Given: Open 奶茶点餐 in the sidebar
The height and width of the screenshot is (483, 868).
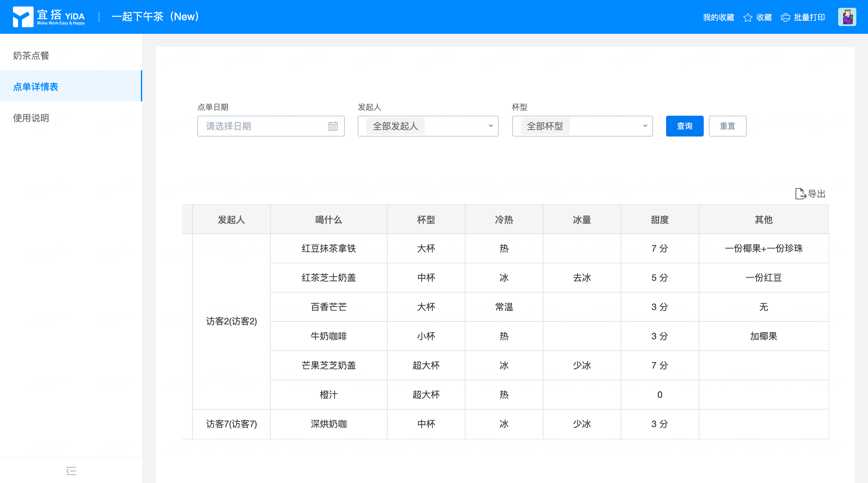Looking at the screenshot, I should pyautogui.click(x=31, y=56).
